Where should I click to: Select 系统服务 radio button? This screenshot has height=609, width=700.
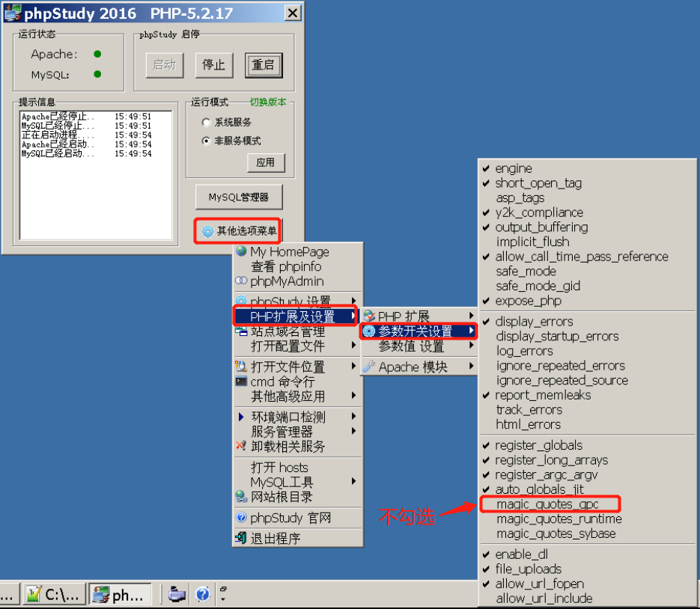(x=206, y=122)
